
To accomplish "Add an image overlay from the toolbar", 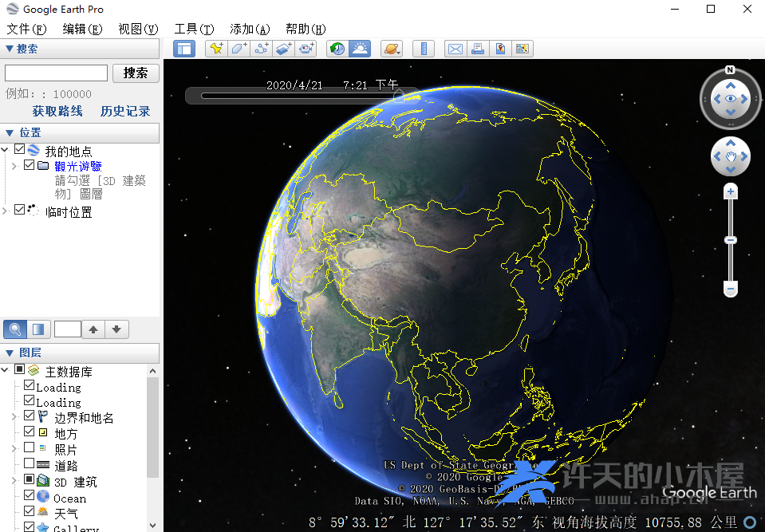I will tap(283, 49).
